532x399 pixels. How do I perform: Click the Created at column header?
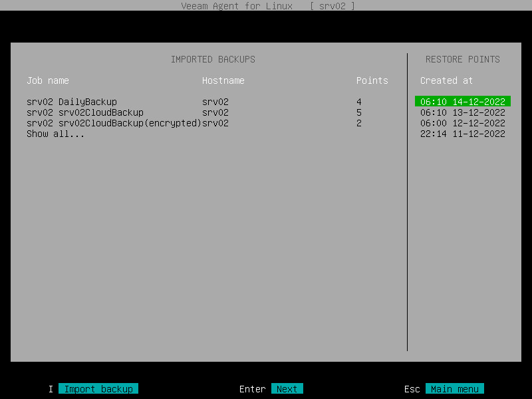tap(446, 80)
